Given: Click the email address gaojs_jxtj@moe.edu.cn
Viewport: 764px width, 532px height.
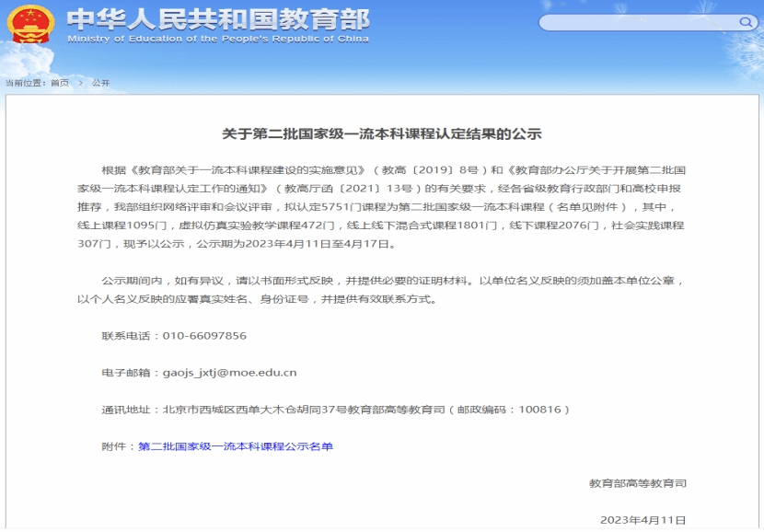Looking at the screenshot, I should pyautogui.click(x=229, y=373).
